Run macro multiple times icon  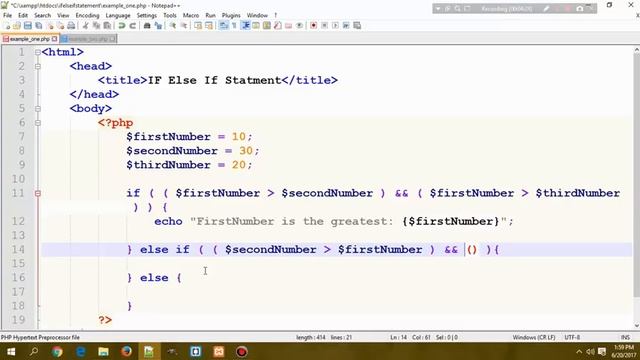346,26
